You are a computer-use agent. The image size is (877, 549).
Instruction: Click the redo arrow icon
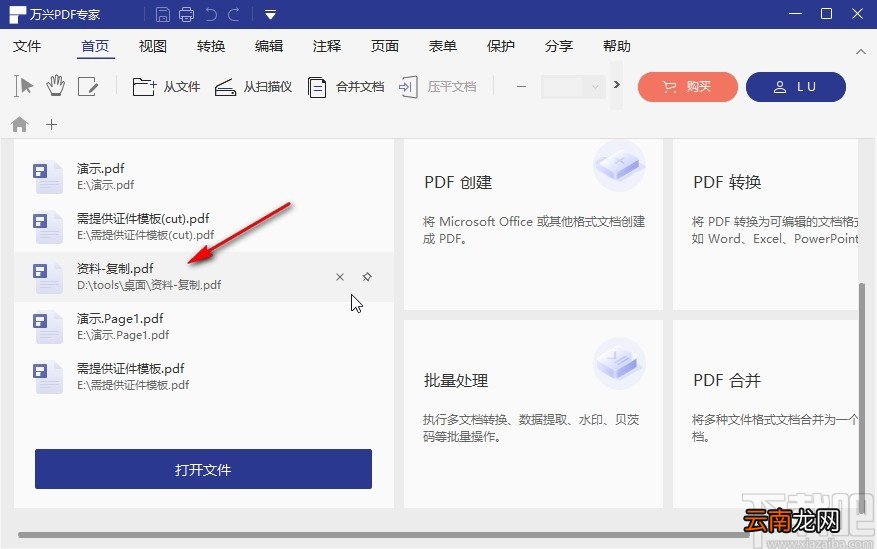(x=234, y=15)
